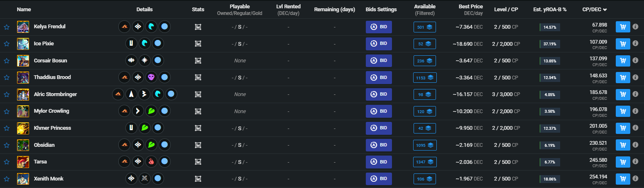Show info icon for Thaddius Brood
The width and height of the screenshot is (644, 188).
tap(635, 77)
